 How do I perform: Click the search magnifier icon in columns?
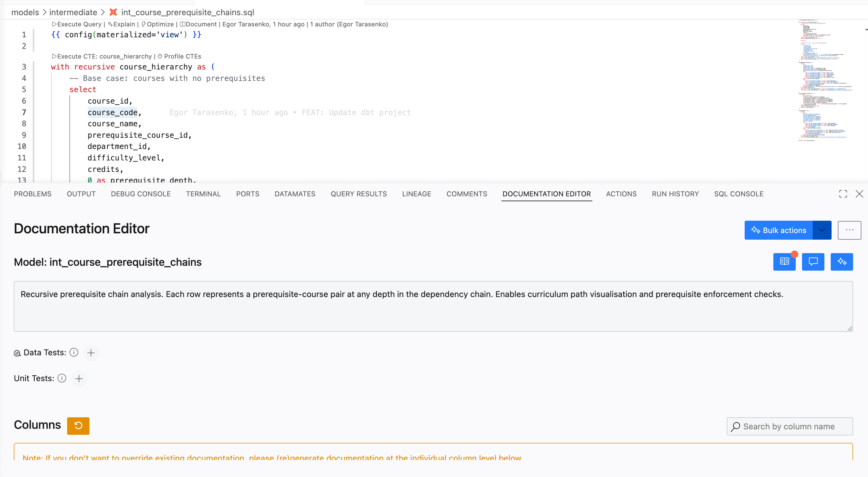click(x=735, y=426)
